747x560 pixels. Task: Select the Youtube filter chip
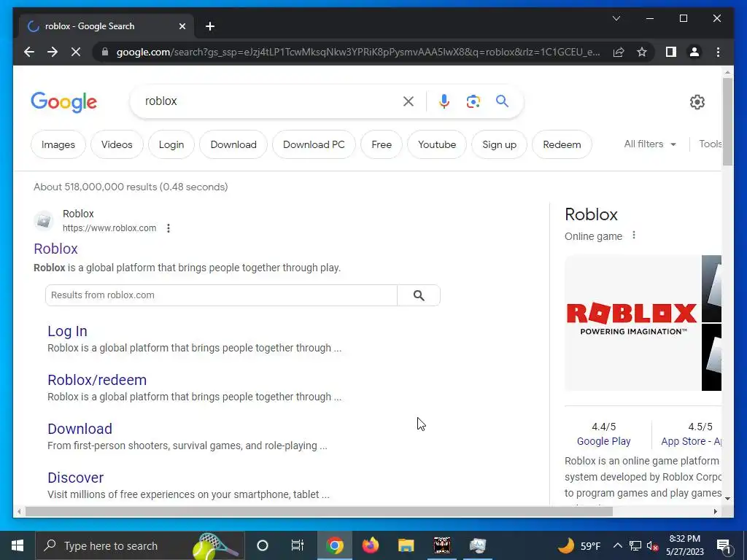pos(437,144)
